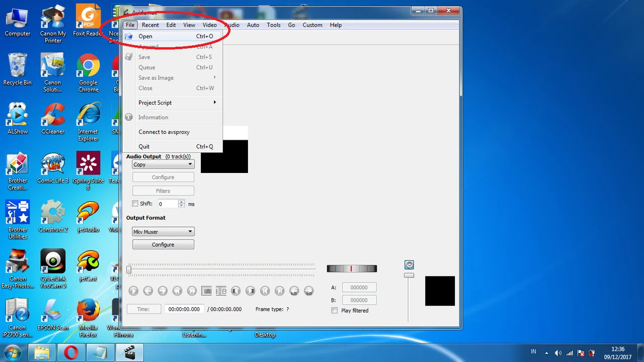Select the iSpring Suite 8 desktop icon

click(88, 171)
